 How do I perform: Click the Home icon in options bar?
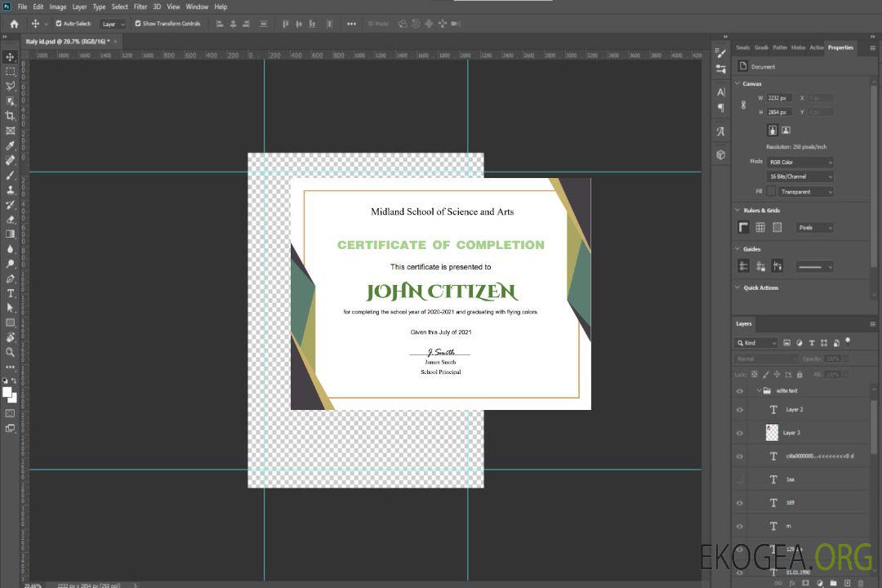tap(14, 24)
